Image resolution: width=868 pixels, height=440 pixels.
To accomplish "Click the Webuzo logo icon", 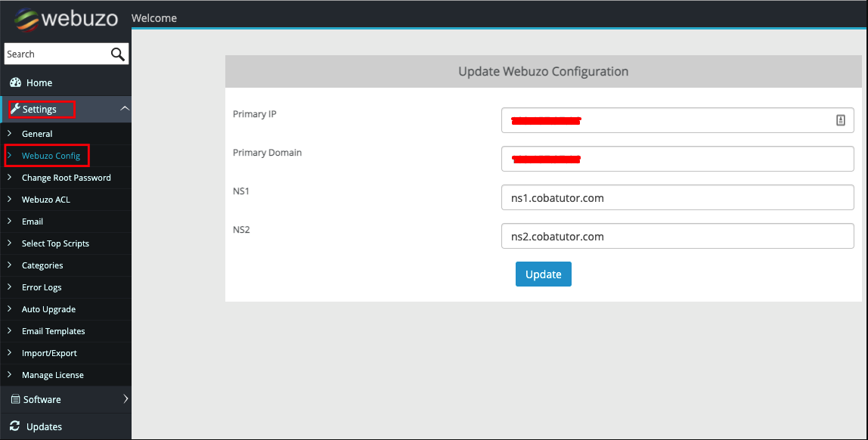I will pyautogui.click(x=26, y=20).
